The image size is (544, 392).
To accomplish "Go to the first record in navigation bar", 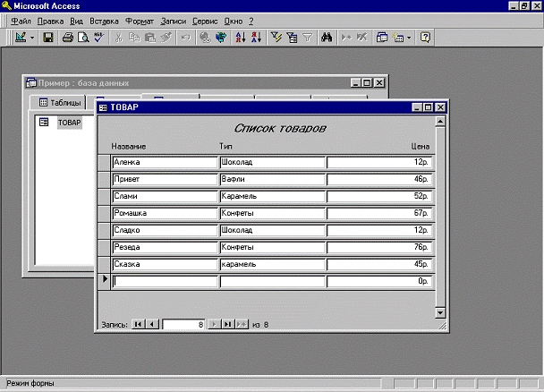I will point(139,324).
